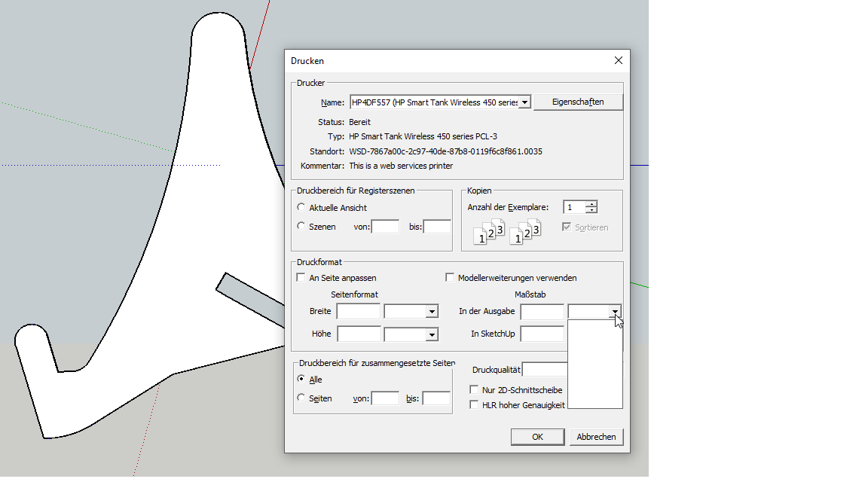Click the Szenen bis input field
This screenshot has height=488, width=868.
point(437,227)
